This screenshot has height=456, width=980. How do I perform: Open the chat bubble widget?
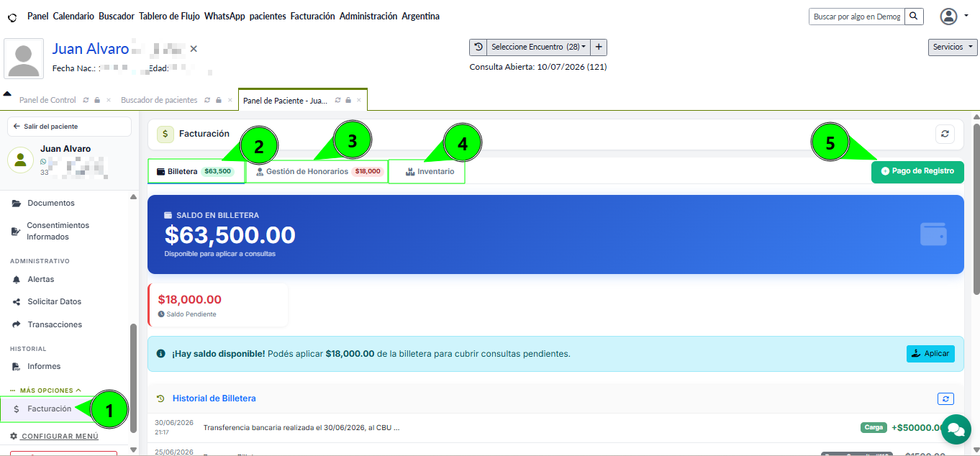point(956,429)
